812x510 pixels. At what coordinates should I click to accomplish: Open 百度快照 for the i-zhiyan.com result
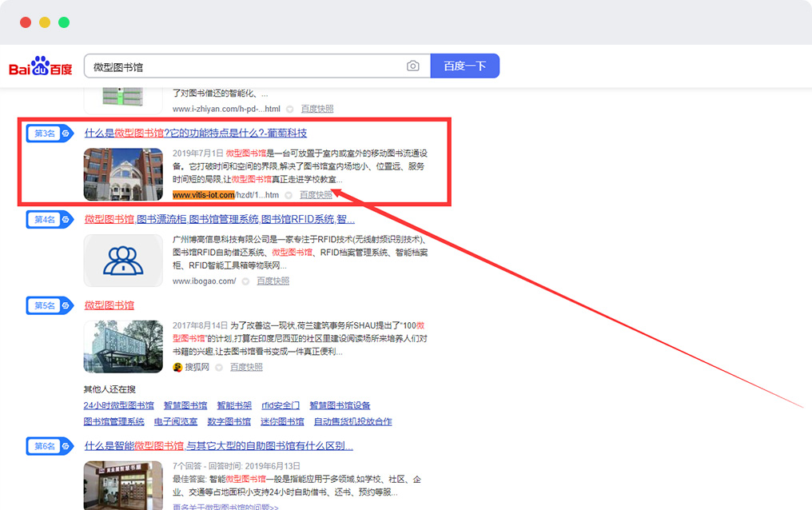[317, 109]
